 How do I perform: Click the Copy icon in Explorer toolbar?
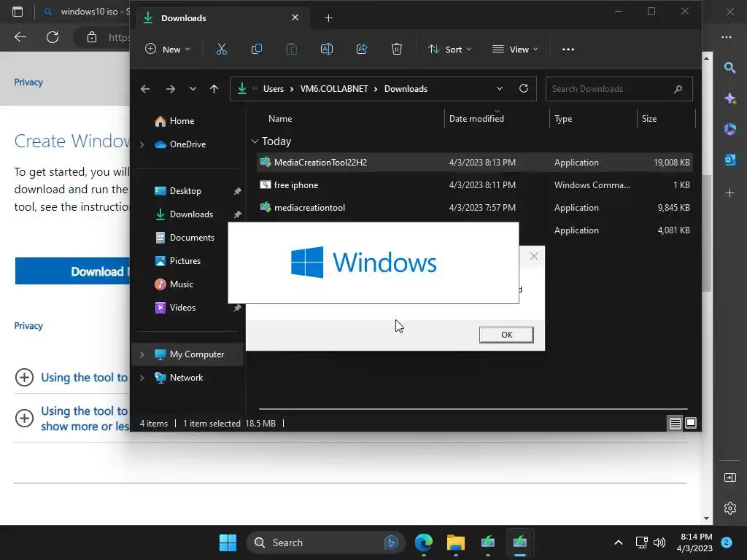pyautogui.click(x=256, y=49)
